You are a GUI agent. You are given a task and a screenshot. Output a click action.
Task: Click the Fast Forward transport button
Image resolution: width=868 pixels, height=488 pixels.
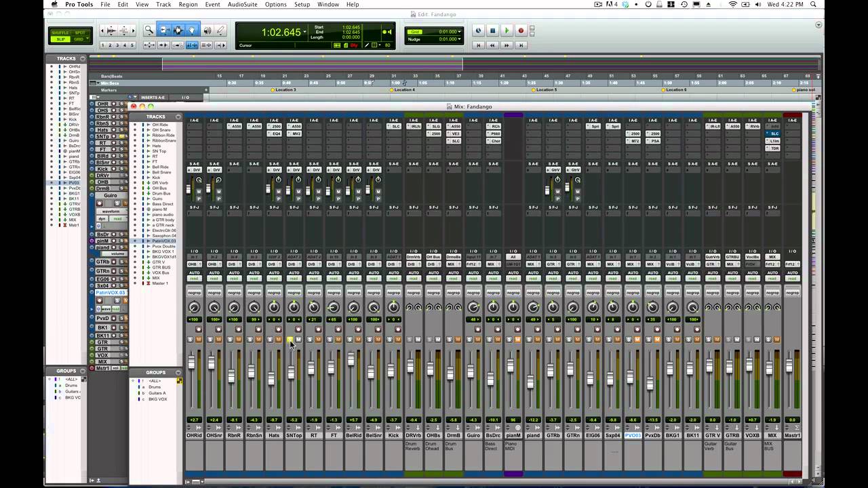pos(507,45)
